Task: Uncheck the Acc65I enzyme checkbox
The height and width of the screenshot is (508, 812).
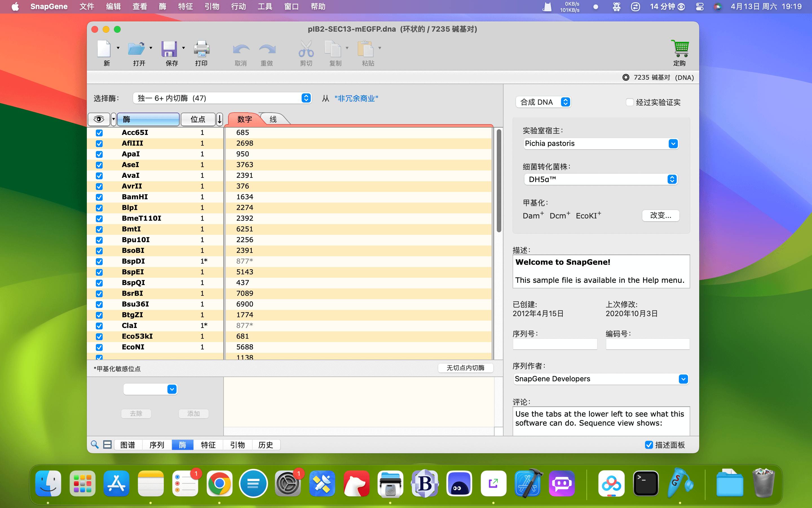Action: 99,133
